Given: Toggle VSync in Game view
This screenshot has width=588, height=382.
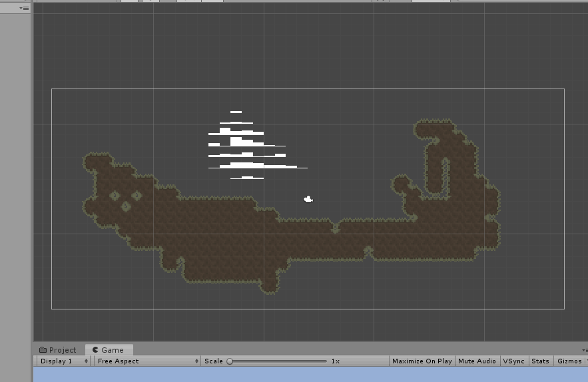Looking at the screenshot, I should point(513,361).
